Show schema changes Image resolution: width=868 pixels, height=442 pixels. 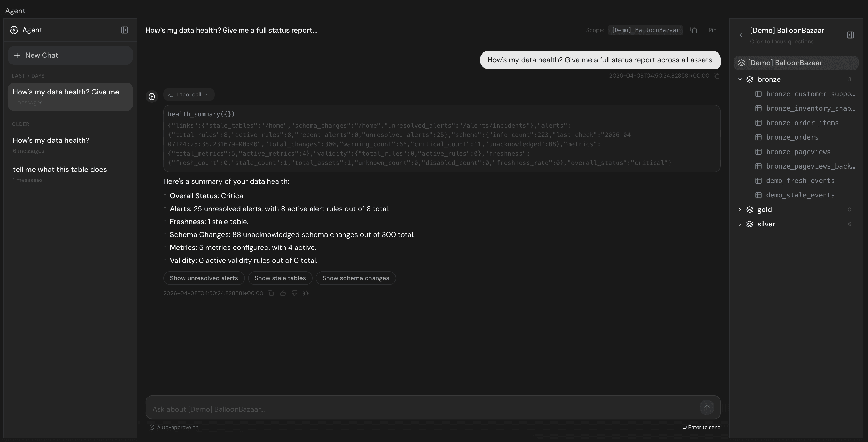355,278
